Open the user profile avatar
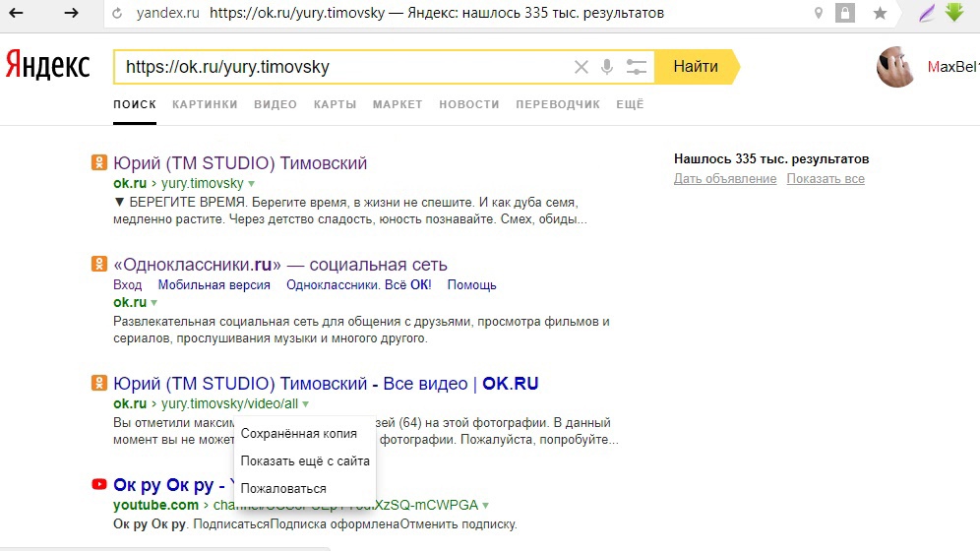This screenshot has width=980, height=551. pos(895,66)
